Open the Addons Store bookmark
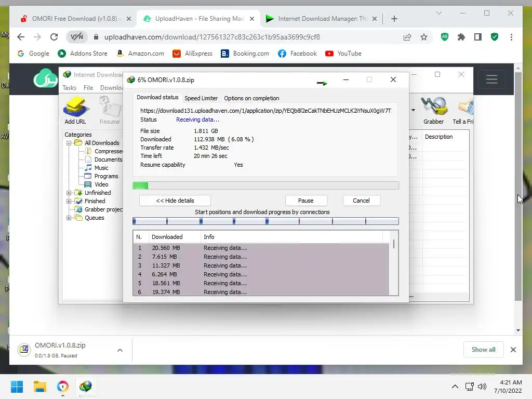Screen dimensions: 532x399 point(83,54)
